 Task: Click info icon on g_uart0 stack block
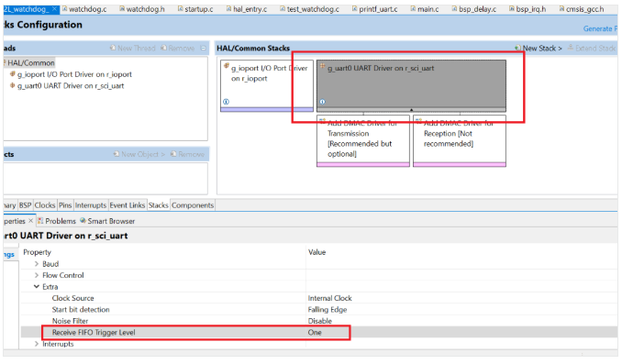tap(323, 102)
